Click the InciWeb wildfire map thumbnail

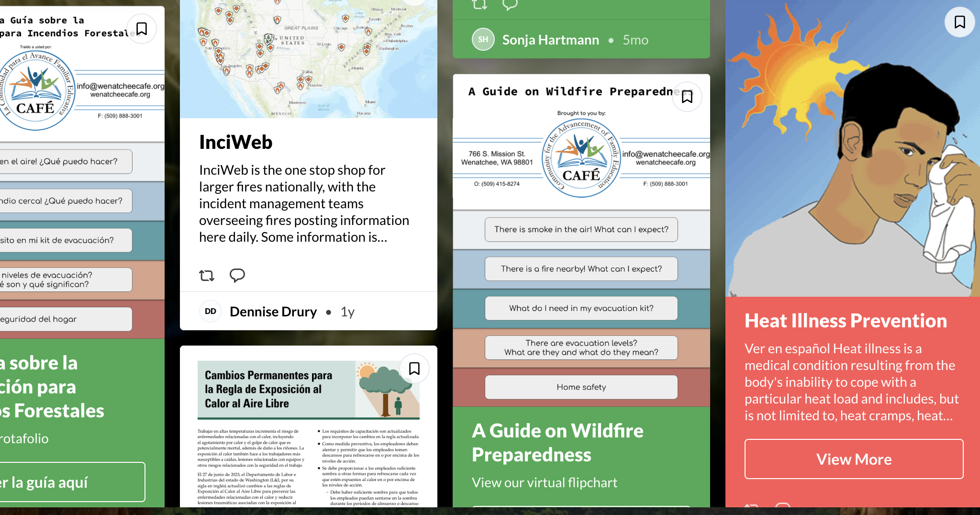(308, 58)
